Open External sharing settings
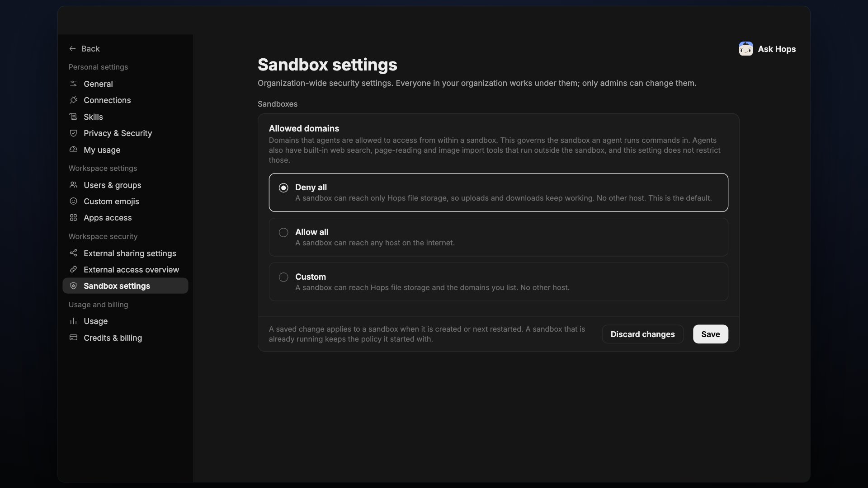 125,253
